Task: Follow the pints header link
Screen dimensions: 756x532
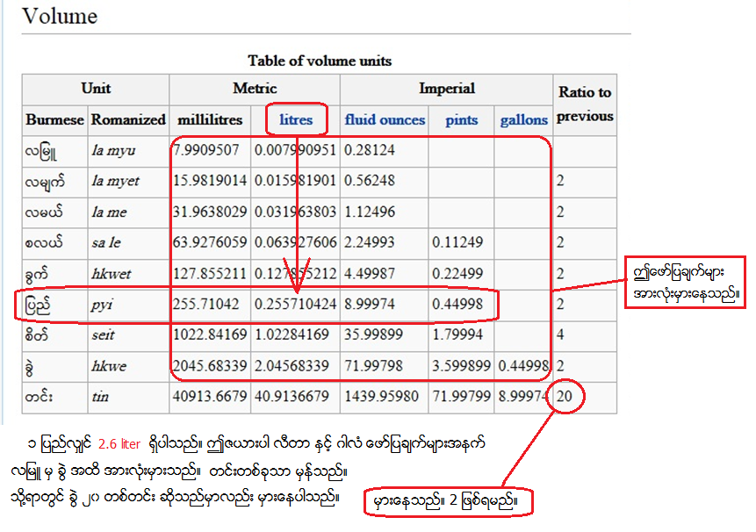Action: pos(461,119)
